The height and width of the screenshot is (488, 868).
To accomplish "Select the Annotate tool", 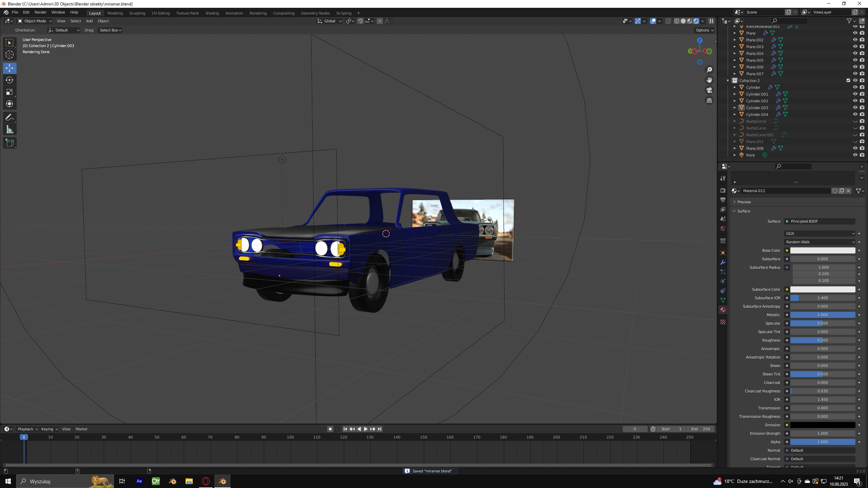I will coord(9,118).
